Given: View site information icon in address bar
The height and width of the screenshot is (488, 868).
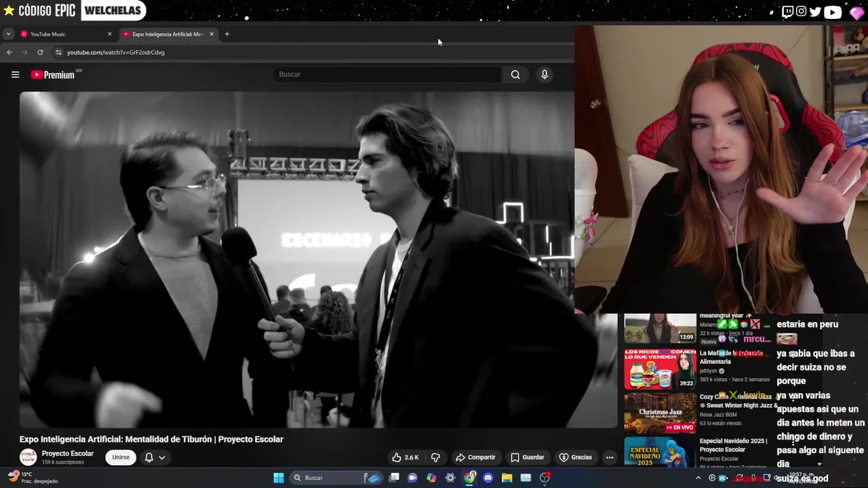Looking at the screenshot, I should click(x=58, y=52).
